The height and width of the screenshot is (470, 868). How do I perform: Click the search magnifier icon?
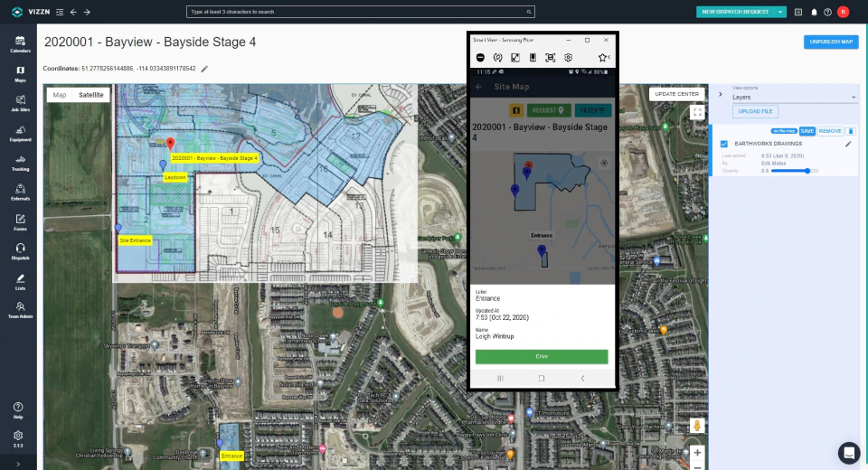(529, 12)
